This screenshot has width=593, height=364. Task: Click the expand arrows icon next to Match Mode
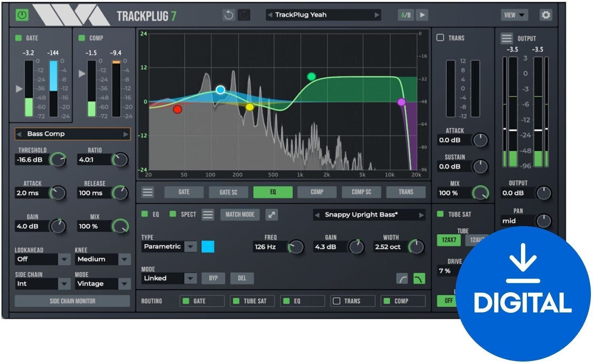[x=271, y=214]
